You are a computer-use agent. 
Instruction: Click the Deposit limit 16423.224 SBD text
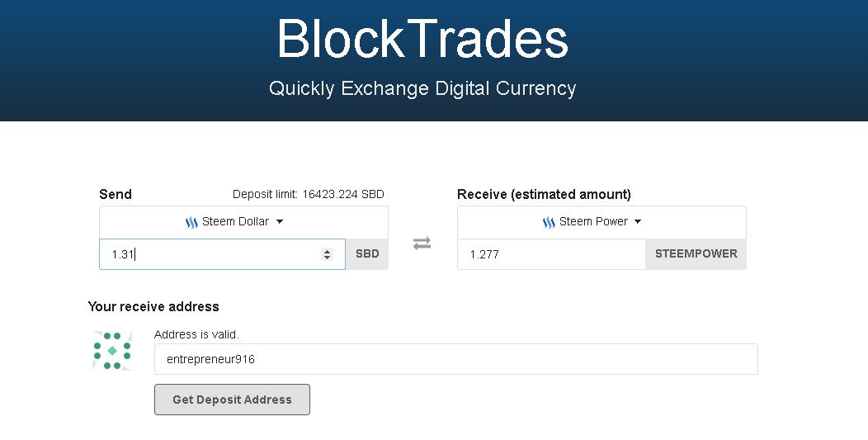coord(308,195)
